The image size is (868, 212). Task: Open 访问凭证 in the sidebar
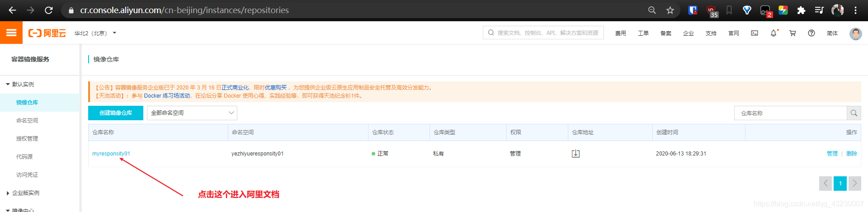pos(27,175)
